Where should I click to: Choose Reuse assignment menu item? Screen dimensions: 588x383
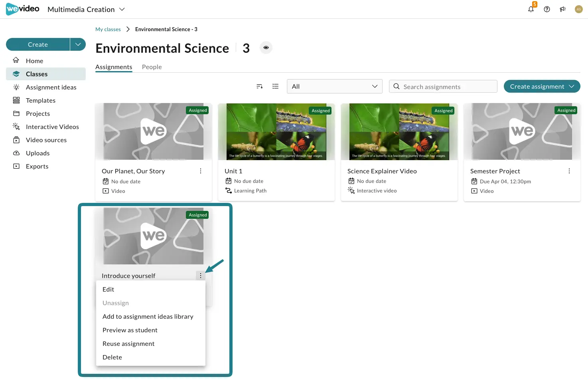pyautogui.click(x=151, y=344)
